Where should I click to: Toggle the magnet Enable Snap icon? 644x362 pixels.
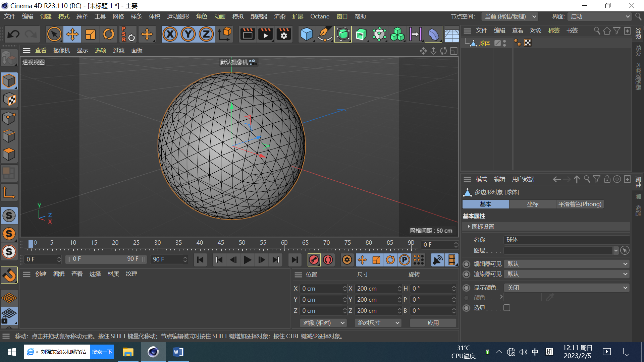click(9, 275)
